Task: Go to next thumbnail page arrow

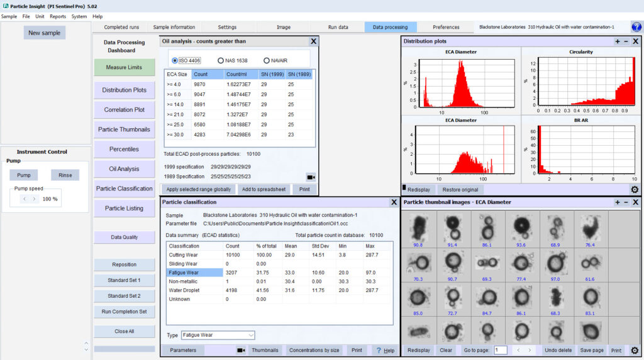Action: pyautogui.click(x=530, y=350)
